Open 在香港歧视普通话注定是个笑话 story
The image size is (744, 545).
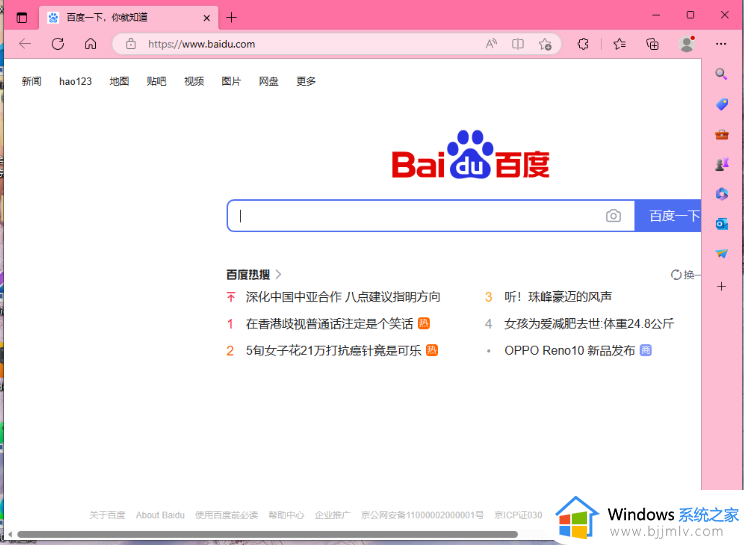tap(329, 324)
